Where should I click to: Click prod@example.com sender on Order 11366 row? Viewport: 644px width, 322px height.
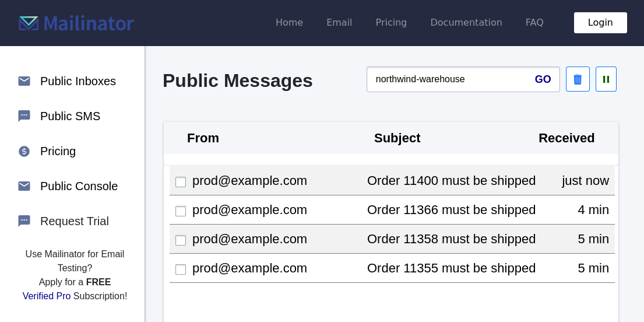[x=249, y=210]
